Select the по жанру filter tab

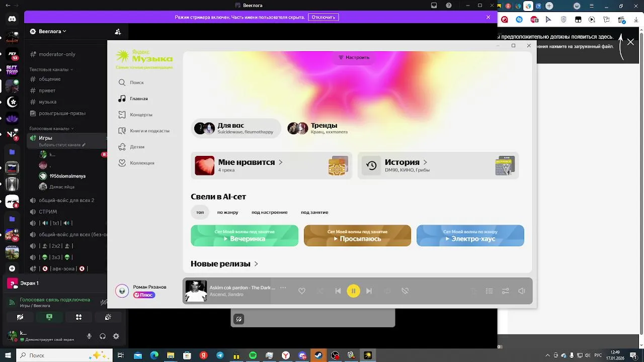[227, 212]
